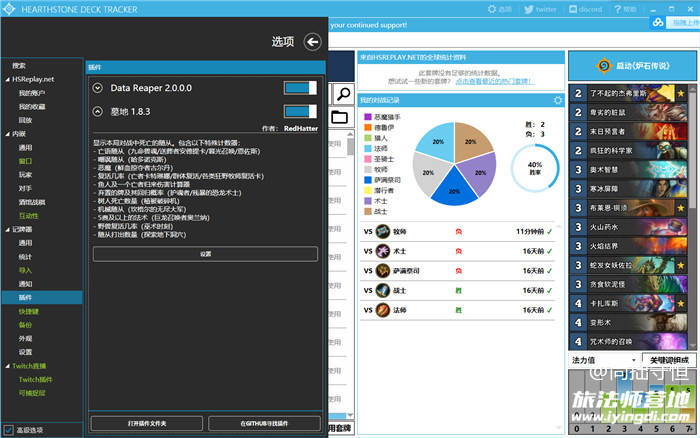Click the win icon in the 战士 match row
Image resolution: width=700 pixels, height=438 pixels.
(458, 290)
